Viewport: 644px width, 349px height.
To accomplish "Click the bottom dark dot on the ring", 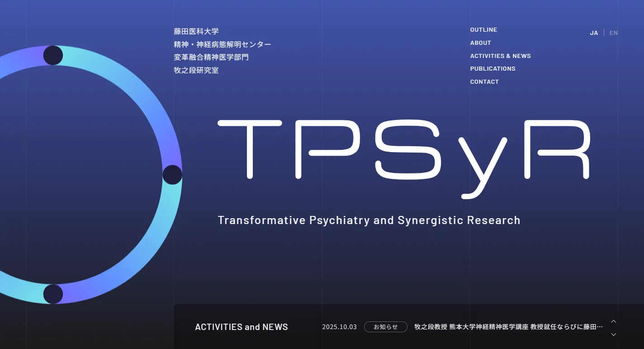I will coord(53,294).
